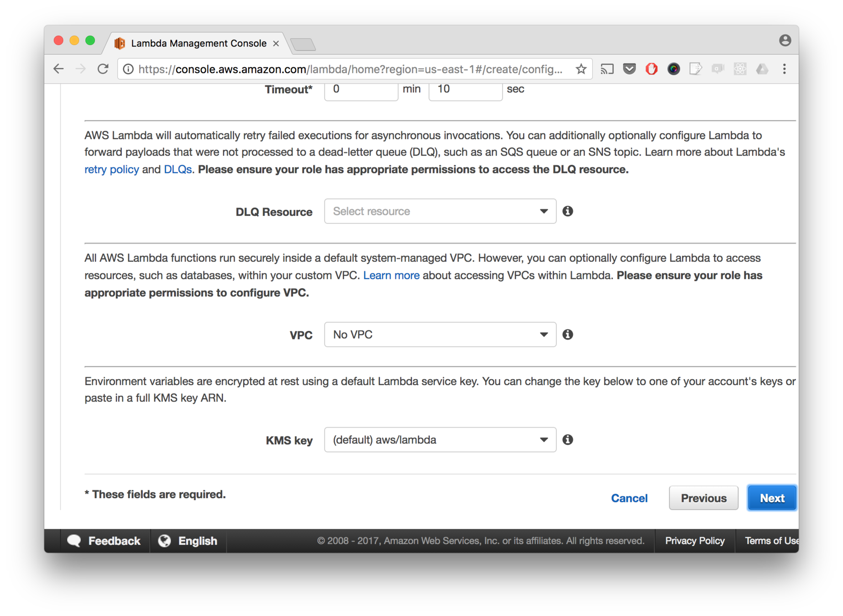Image resolution: width=843 pixels, height=616 pixels.
Task: Open the KMS key dropdown
Action: click(x=440, y=439)
